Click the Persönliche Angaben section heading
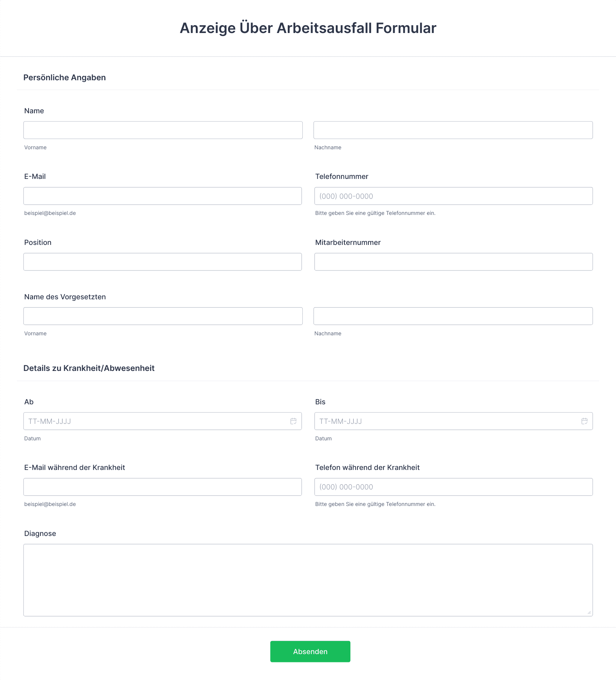Viewport: 616px width, 680px height. 65,78
